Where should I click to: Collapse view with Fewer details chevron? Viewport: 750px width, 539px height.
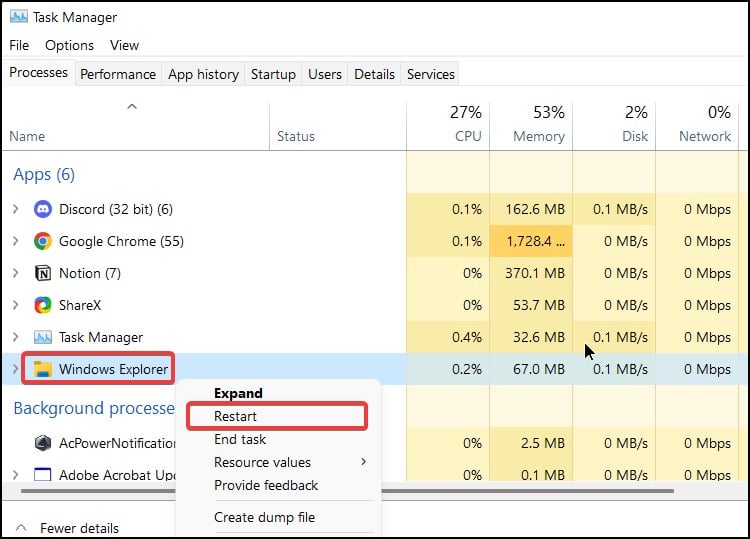21,528
